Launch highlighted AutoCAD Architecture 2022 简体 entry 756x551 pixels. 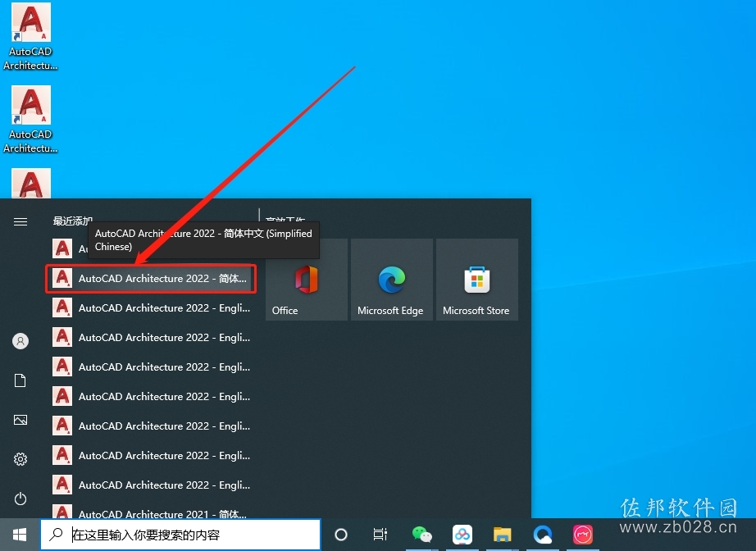point(151,279)
